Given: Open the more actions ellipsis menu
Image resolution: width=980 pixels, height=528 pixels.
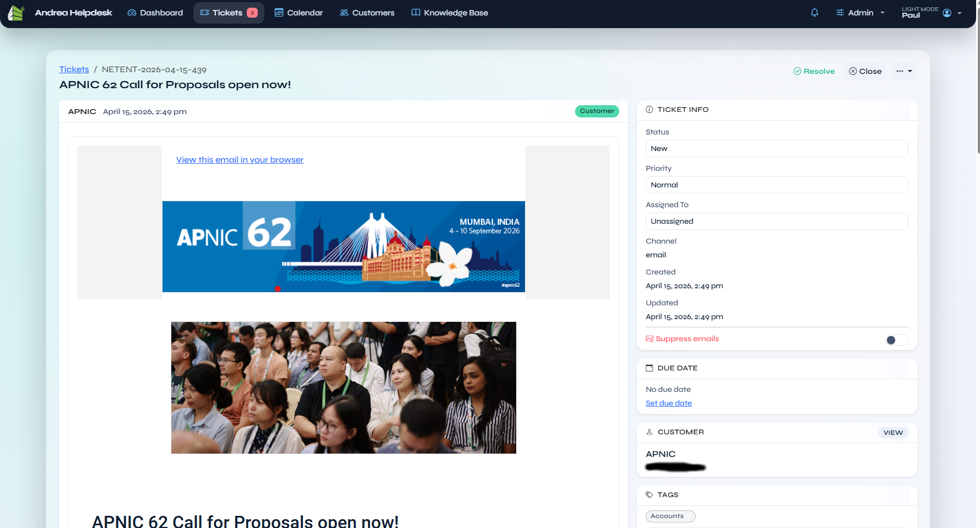Looking at the screenshot, I should coord(904,71).
